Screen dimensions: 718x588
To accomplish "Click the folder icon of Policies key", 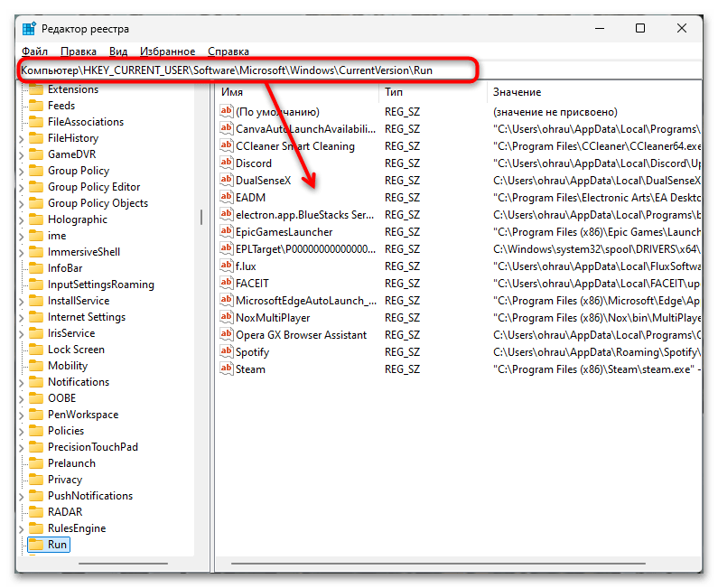I will click(36, 431).
